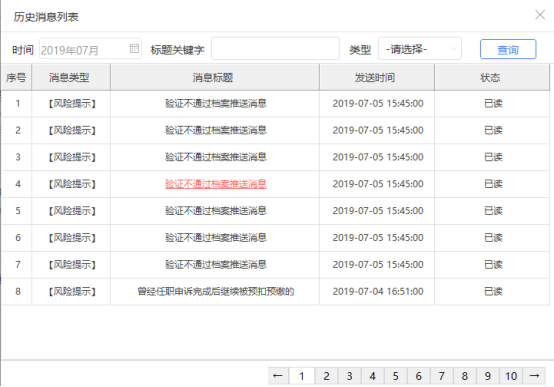Screen dimensions: 554x387
Task: Open message title 验证不通过档案推送消息 in row 6
Action: (x=216, y=238)
